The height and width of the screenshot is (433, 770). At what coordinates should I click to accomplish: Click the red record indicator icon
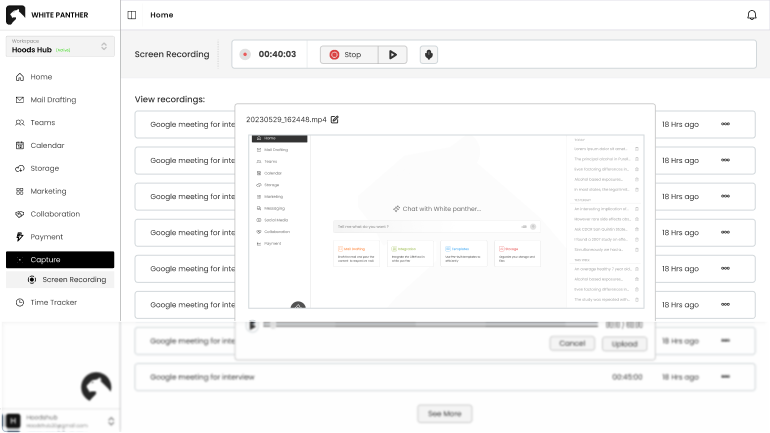point(245,54)
